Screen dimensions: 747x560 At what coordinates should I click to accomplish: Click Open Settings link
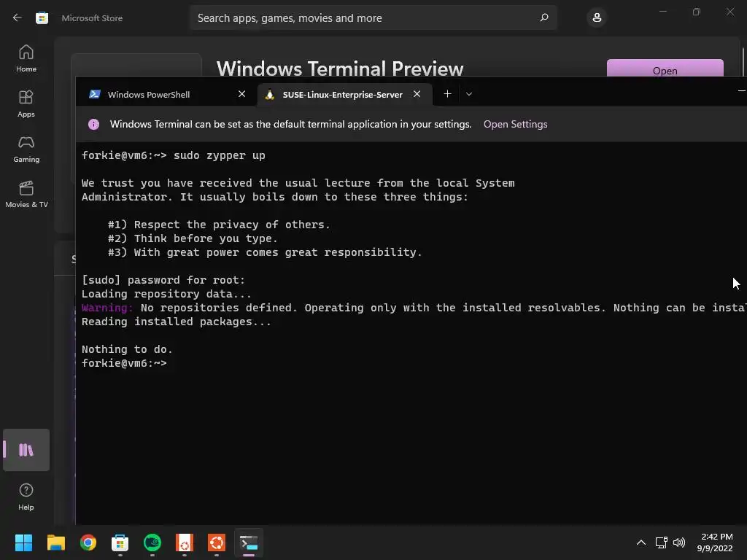coord(516,124)
